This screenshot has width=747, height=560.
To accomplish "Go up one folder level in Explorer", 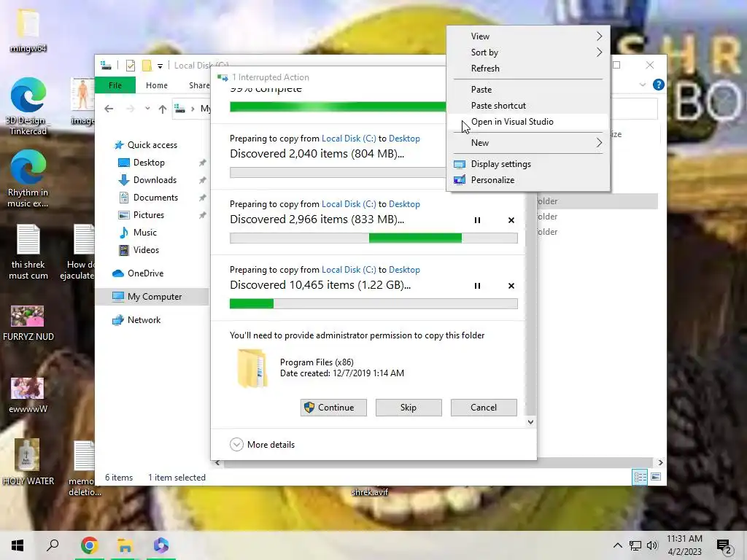I will (x=163, y=109).
